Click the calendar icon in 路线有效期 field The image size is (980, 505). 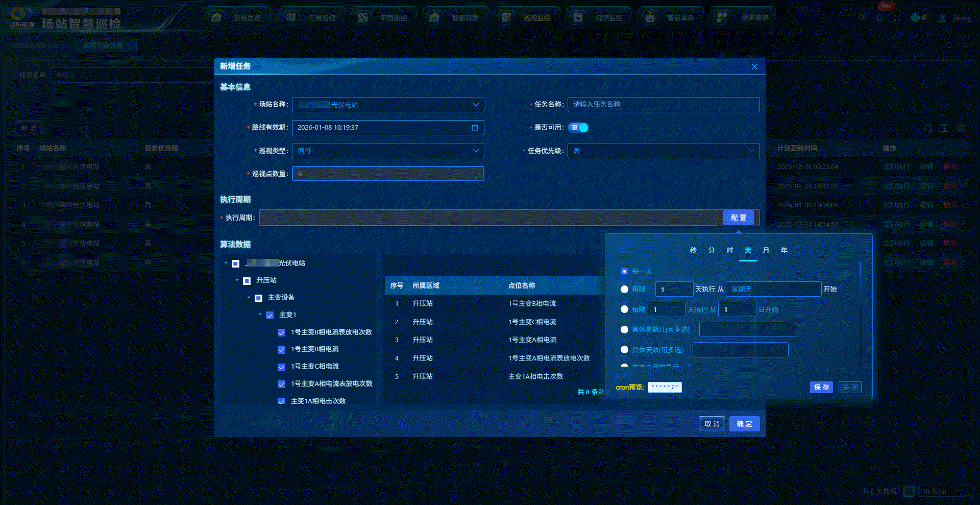[475, 128]
